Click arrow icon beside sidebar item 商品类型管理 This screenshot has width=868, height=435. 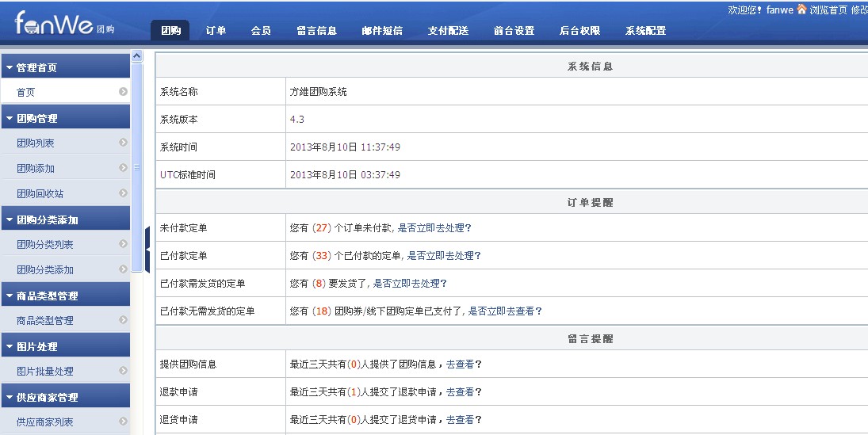click(x=124, y=320)
